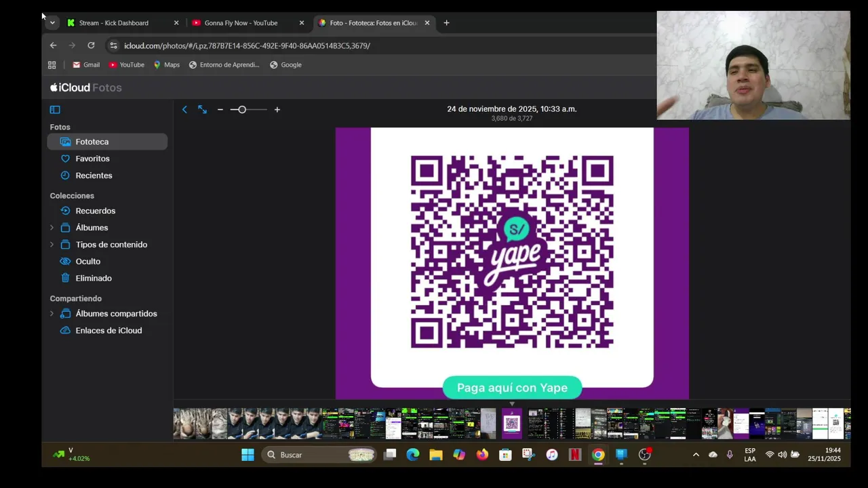
Task: Open Snipping Tool from taskbar
Action: (528, 455)
